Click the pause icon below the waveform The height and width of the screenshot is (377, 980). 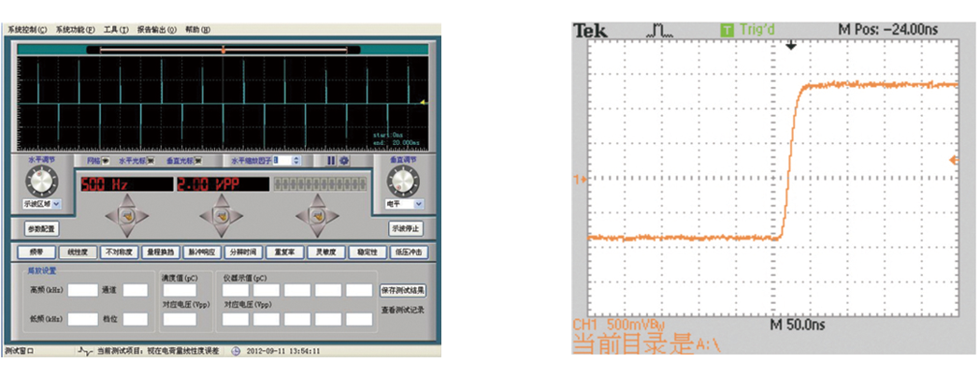[x=330, y=161]
